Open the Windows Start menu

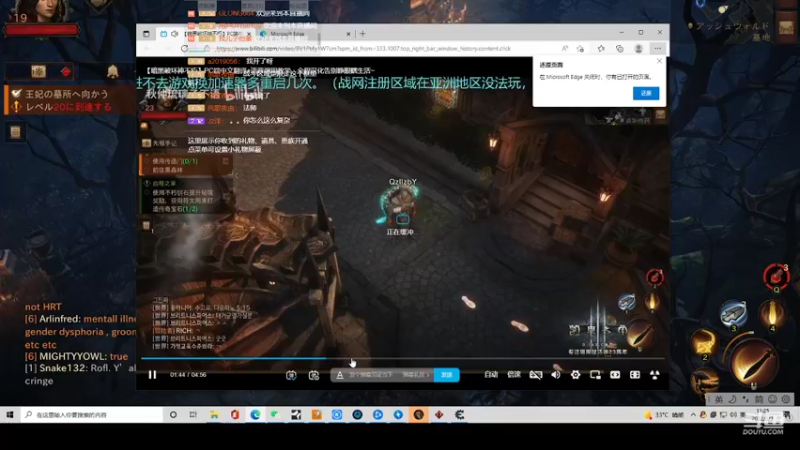[x=10, y=415]
